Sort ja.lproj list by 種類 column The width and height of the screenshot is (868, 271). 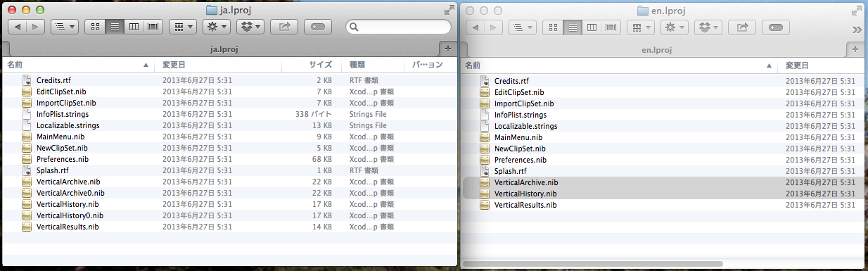pos(374,65)
